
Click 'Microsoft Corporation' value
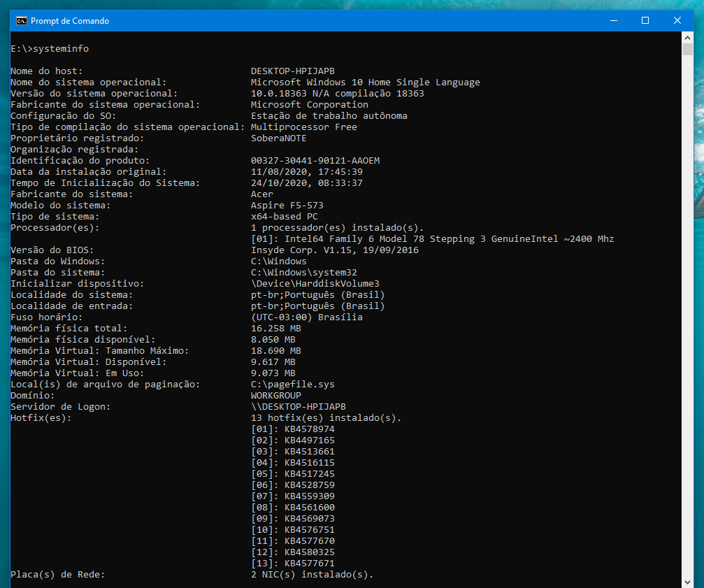[x=309, y=105]
